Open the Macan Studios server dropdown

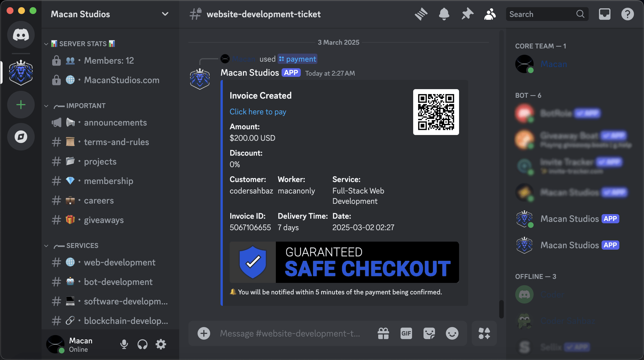(110, 14)
